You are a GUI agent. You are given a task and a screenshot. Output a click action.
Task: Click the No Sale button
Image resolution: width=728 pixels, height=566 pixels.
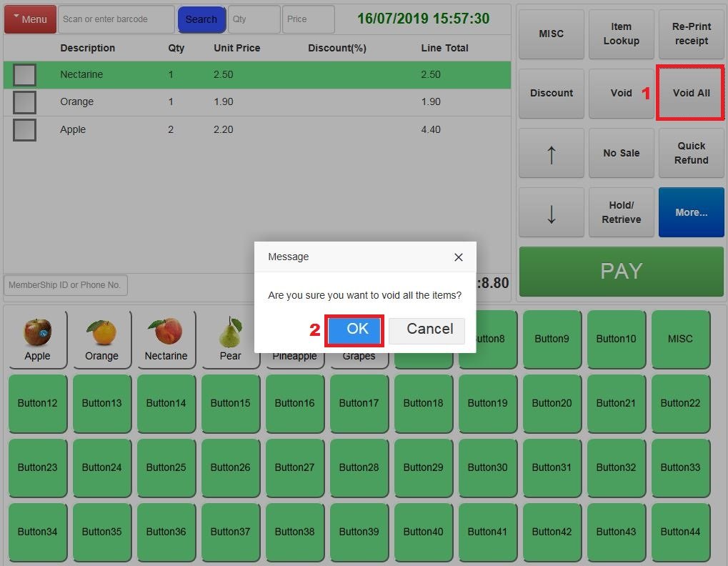coord(621,153)
